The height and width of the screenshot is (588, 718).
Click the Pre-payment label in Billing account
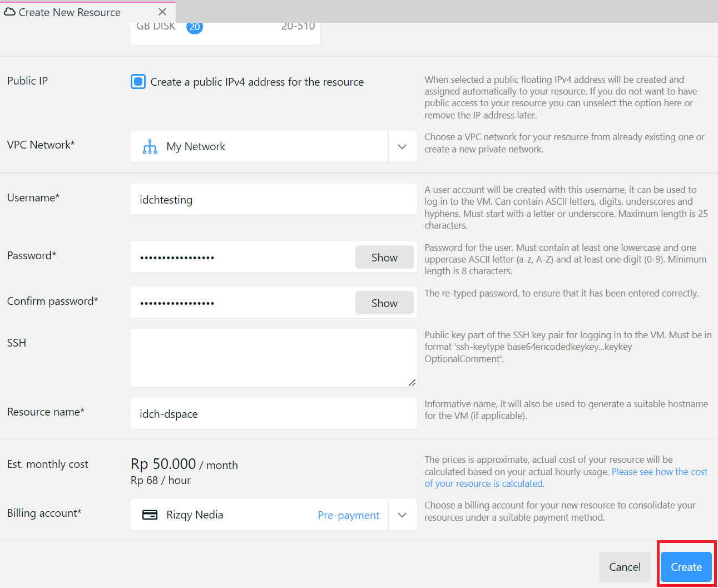point(348,515)
